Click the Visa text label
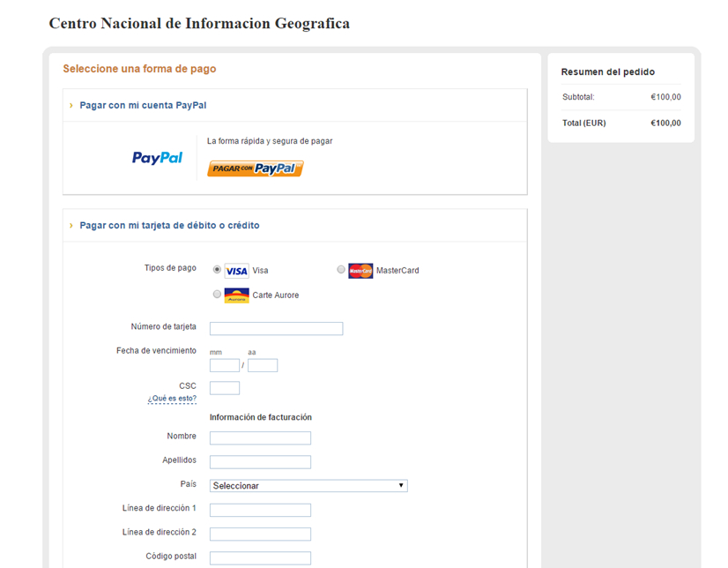The height and width of the screenshot is (568, 728). coord(261,270)
